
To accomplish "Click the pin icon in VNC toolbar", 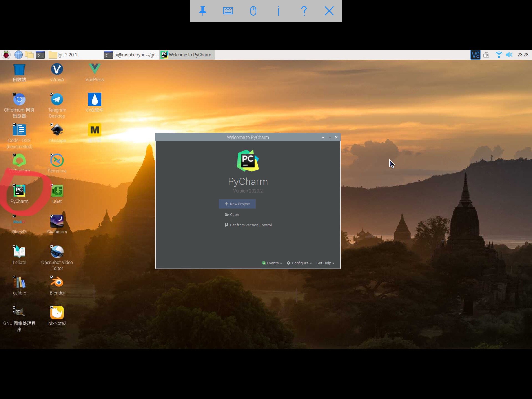I will tap(203, 11).
